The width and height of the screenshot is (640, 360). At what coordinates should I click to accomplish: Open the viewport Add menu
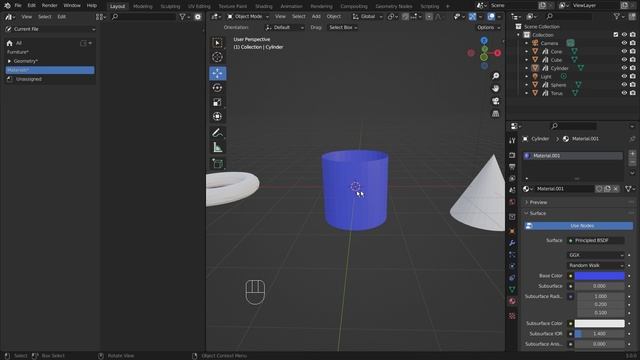point(316,17)
